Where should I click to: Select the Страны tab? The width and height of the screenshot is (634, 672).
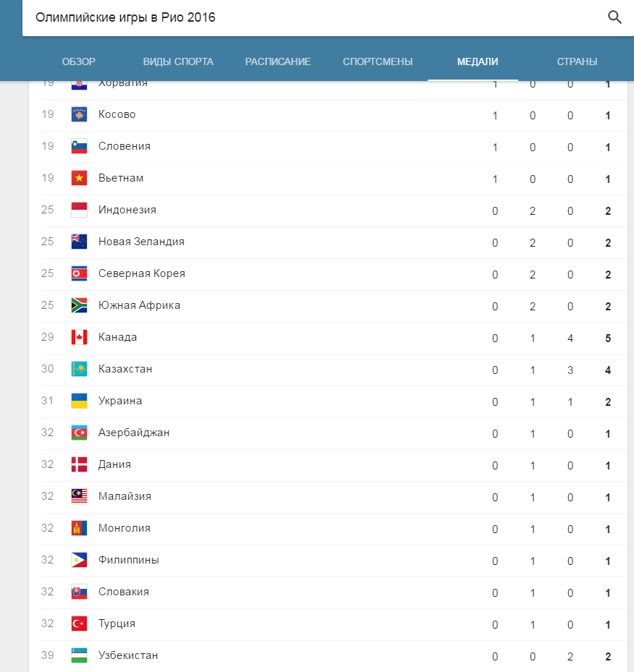[577, 61]
